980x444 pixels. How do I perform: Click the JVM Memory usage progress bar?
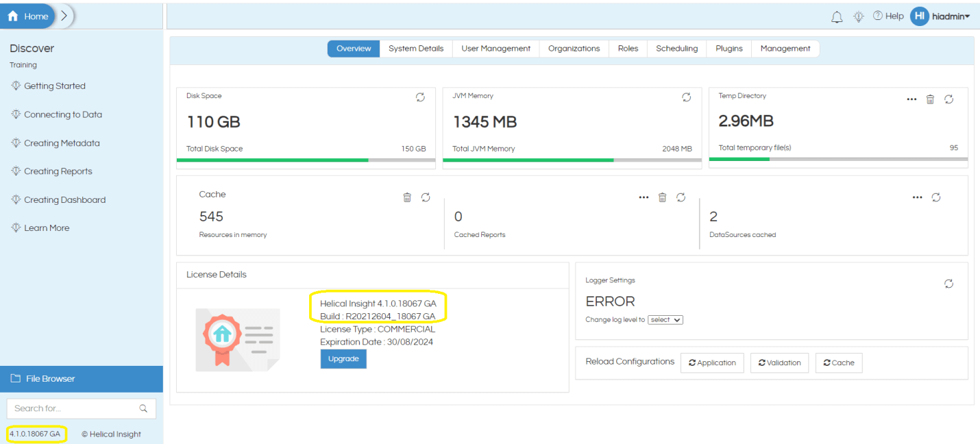click(572, 160)
